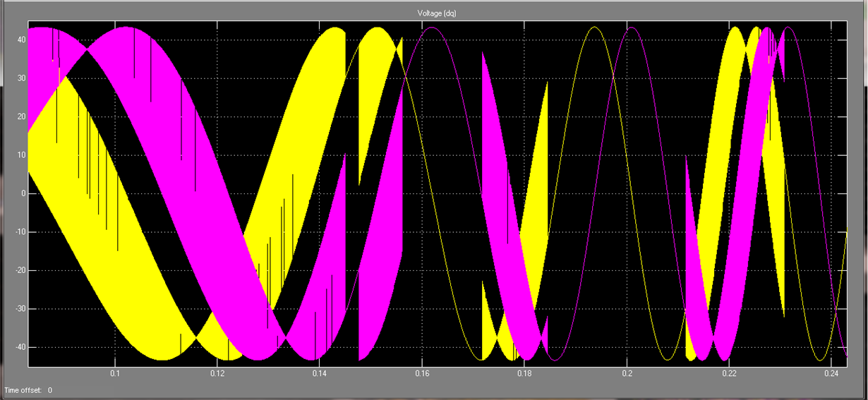Screen dimensions: 868x400
Task: Click the x-axis tick label 0.22
Action: pyautogui.click(x=729, y=373)
